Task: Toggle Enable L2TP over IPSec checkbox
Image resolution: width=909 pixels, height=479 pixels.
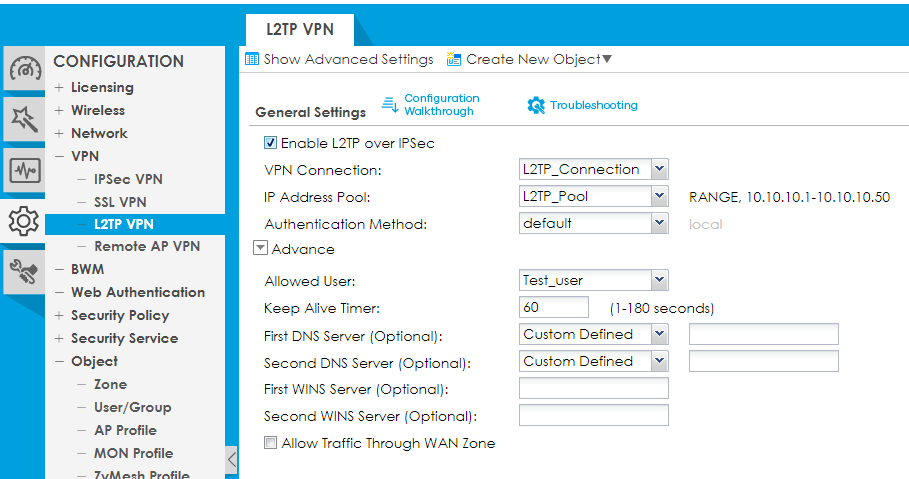Action: click(270, 143)
